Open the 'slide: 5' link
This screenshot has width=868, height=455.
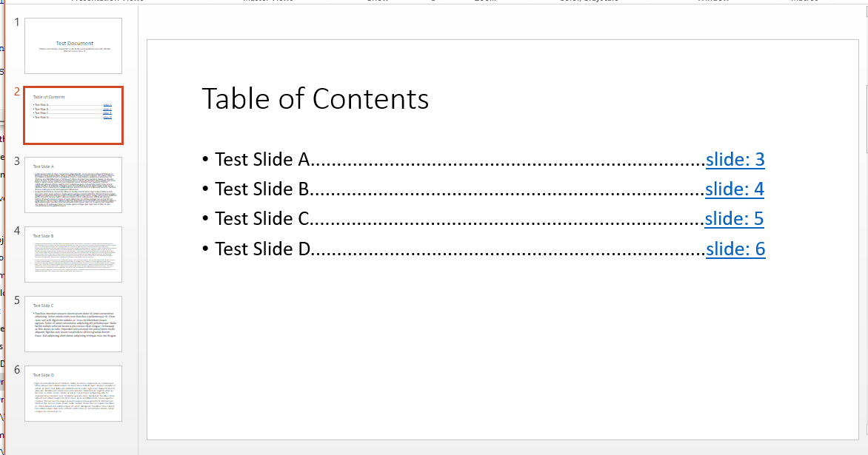(734, 218)
